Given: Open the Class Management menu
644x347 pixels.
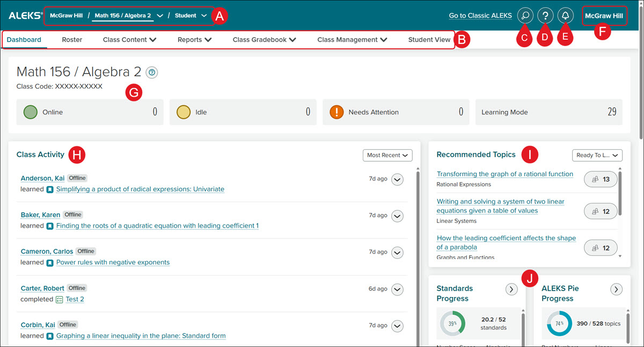Looking at the screenshot, I should (x=352, y=40).
